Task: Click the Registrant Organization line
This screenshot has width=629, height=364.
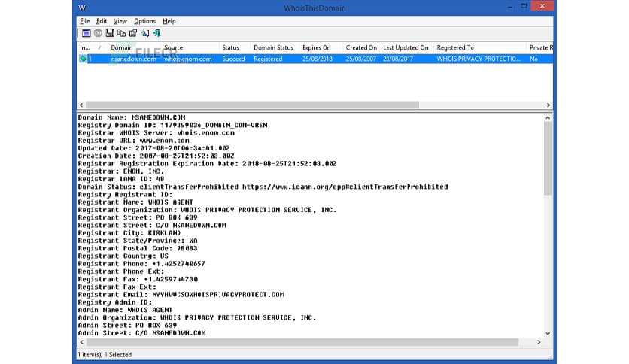Action: point(208,210)
